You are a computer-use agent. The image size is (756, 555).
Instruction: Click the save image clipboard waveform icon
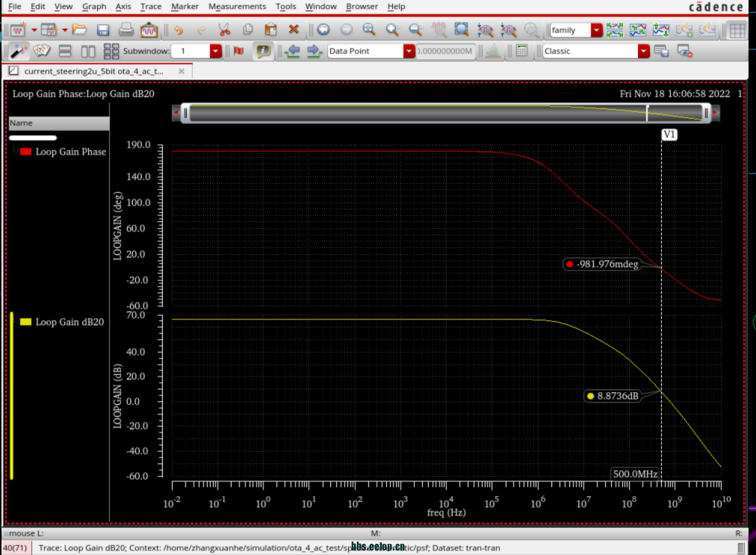pos(149,30)
